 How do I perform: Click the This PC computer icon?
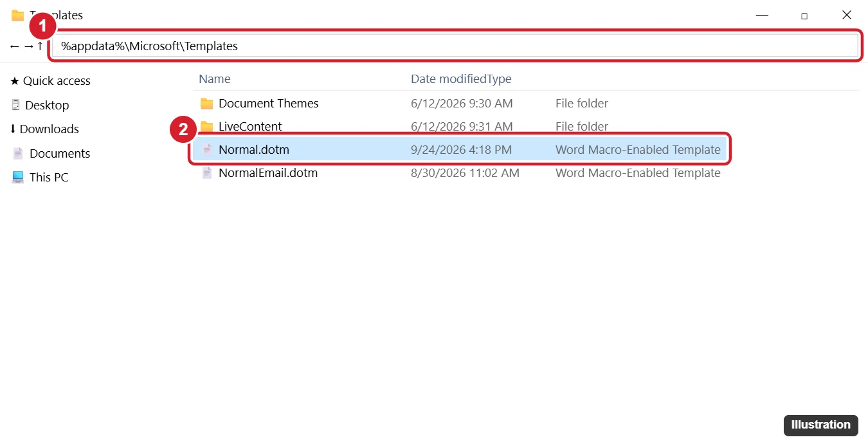(18, 178)
